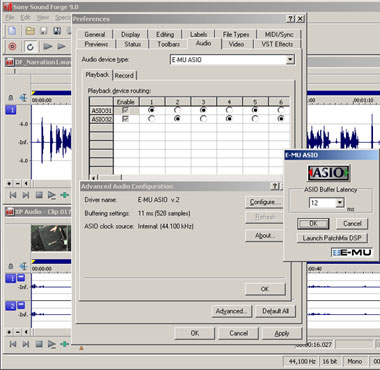Viewport: 380px width, 370px height.
Task: Click the blue crosshair icon in XP Audio window
Action: coord(23,266)
